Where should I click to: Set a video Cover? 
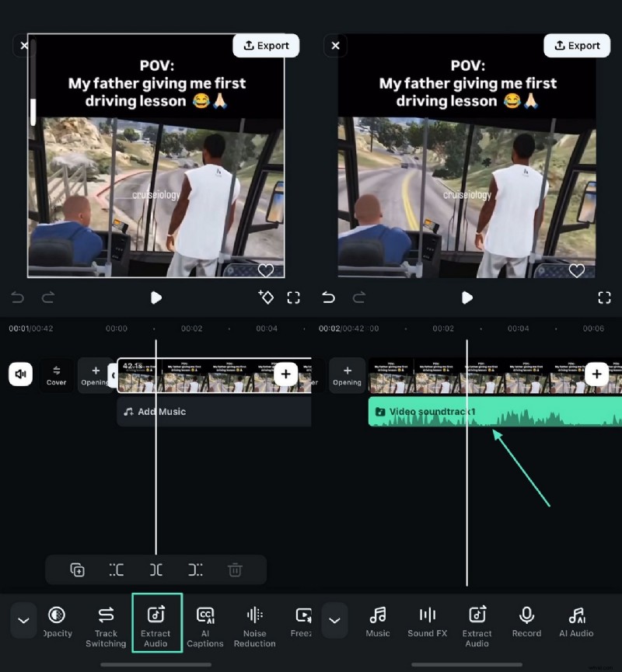(x=56, y=375)
